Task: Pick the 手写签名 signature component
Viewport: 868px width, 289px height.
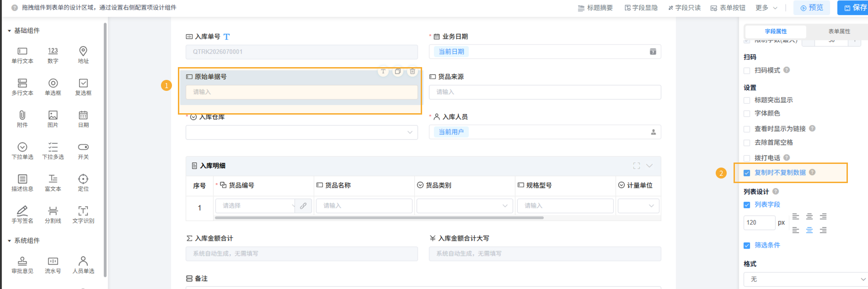Action: (x=22, y=215)
